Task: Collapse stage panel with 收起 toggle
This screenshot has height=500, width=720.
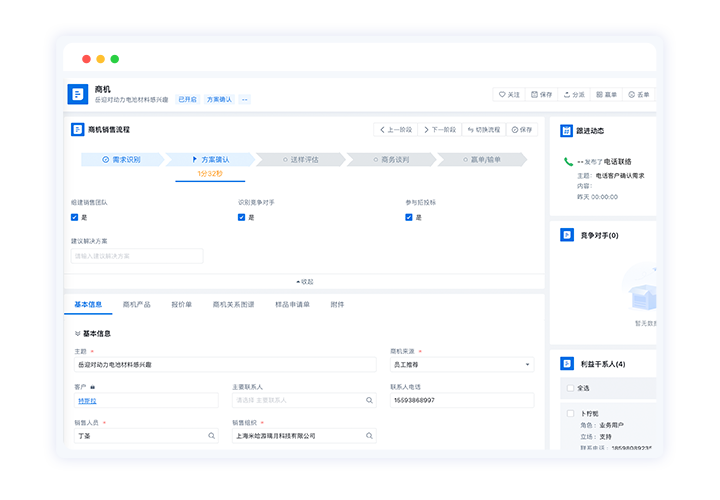Action: (x=305, y=281)
